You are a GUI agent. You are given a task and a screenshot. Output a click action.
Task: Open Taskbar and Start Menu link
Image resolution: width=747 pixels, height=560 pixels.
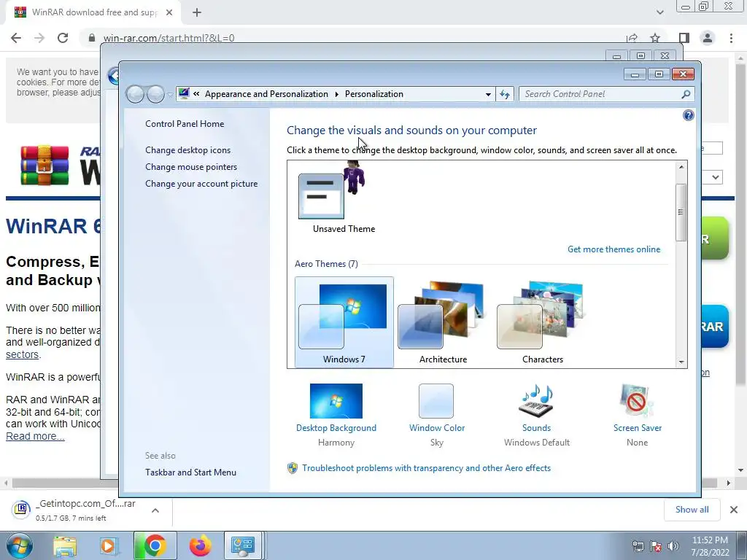pyautogui.click(x=190, y=472)
